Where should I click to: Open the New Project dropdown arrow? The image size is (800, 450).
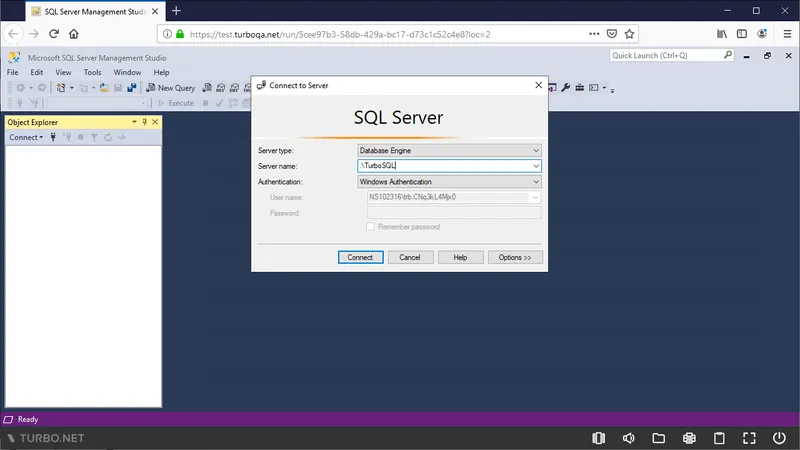(71, 88)
